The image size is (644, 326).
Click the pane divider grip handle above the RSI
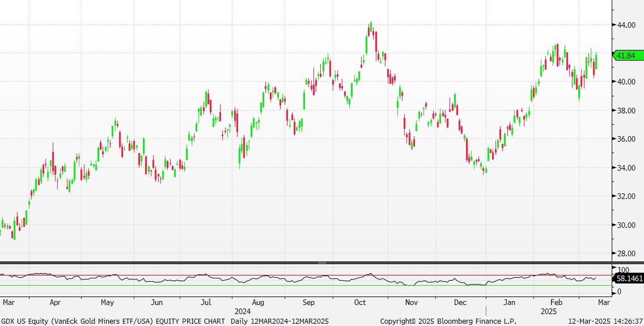click(322, 263)
